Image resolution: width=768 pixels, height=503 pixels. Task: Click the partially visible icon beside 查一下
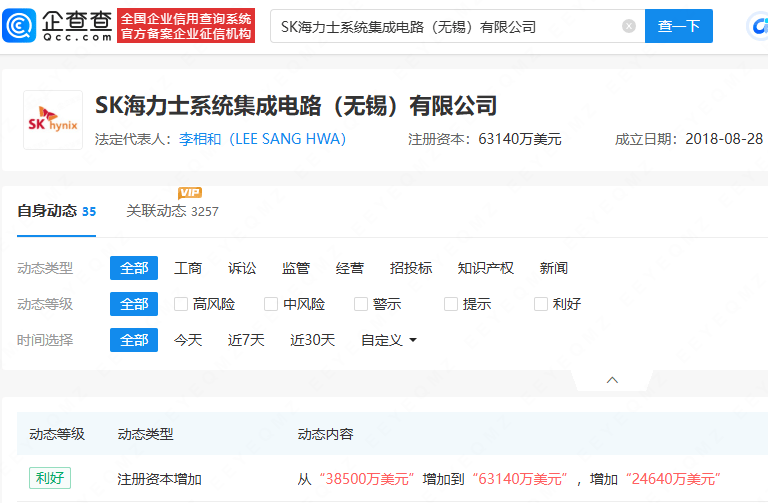coord(758,26)
